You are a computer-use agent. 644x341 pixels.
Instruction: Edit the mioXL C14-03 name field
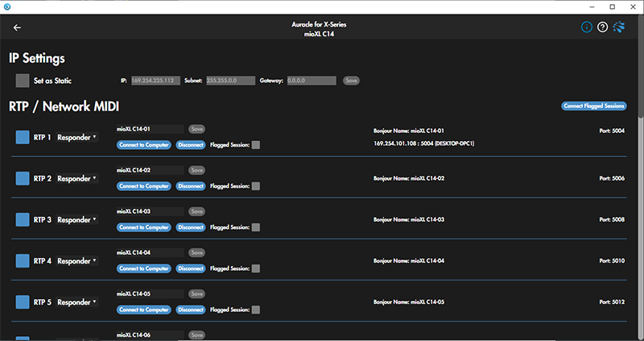[150, 211]
